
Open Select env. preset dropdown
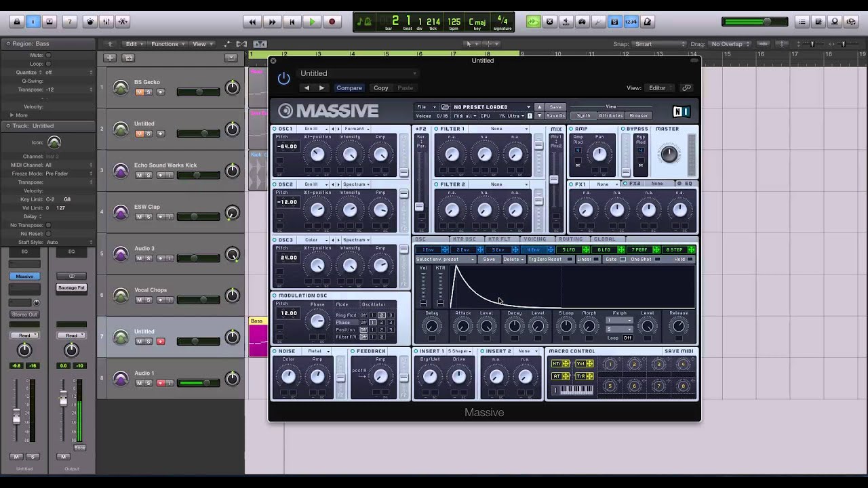pyautogui.click(x=446, y=259)
